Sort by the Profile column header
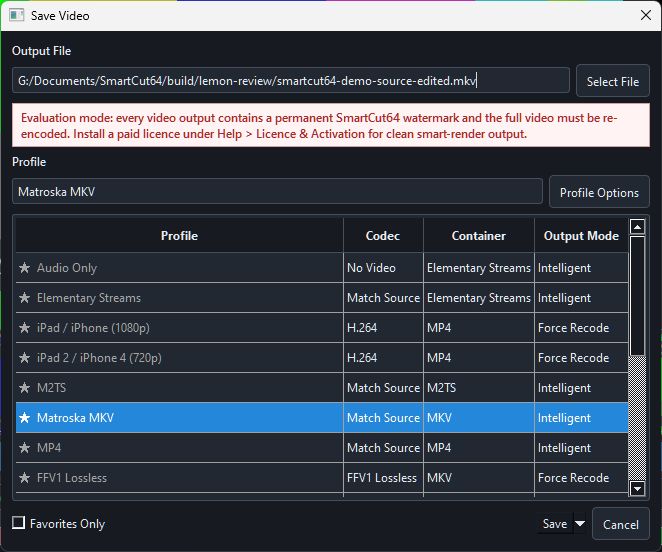Image resolution: width=662 pixels, height=552 pixels. (x=179, y=235)
